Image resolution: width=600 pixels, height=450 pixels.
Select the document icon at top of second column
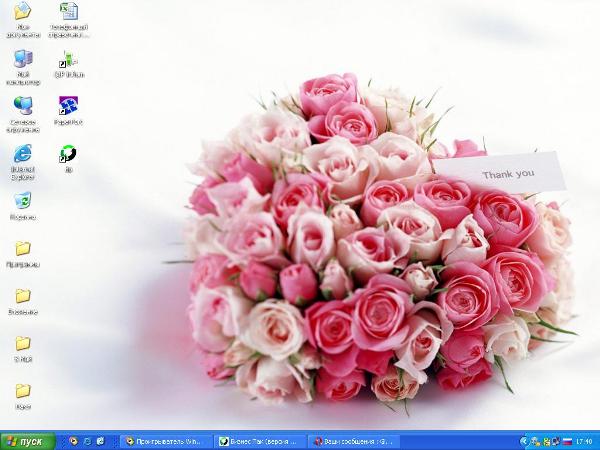tap(68, 12)
